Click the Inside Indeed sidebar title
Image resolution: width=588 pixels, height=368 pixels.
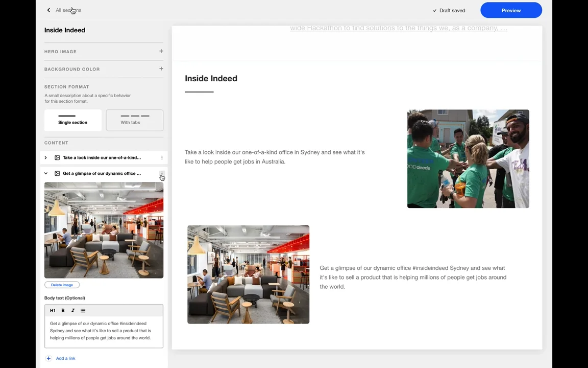(x=64, y=30)
